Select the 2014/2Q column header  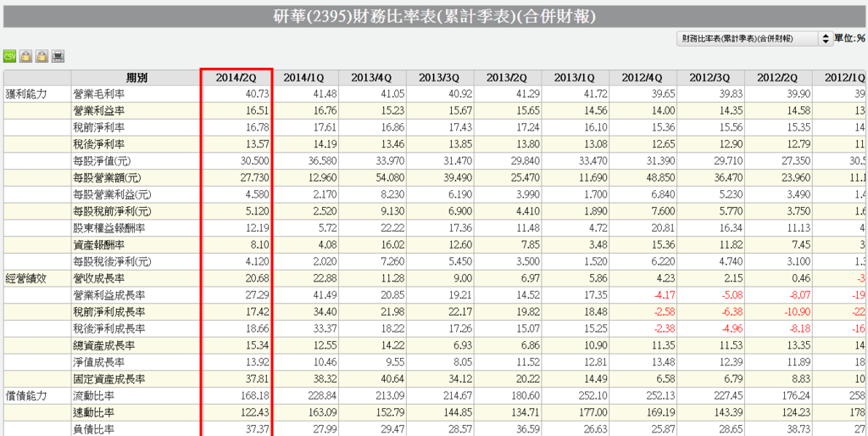click(x=236, y=77)
